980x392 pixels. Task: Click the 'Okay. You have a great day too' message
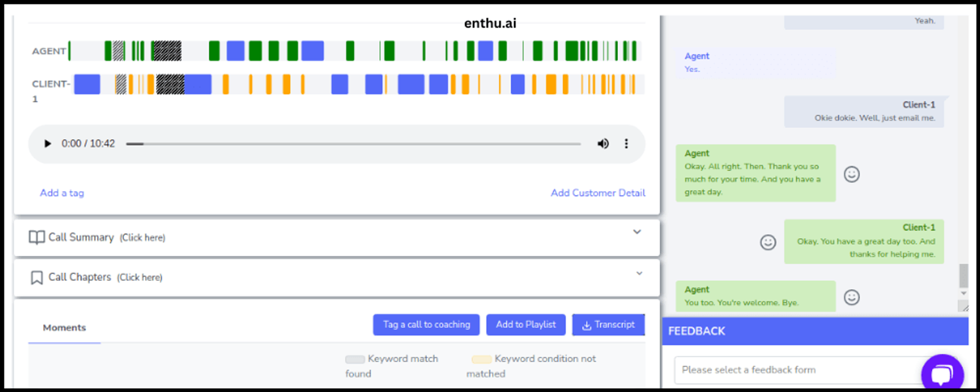tap(864, 241)
